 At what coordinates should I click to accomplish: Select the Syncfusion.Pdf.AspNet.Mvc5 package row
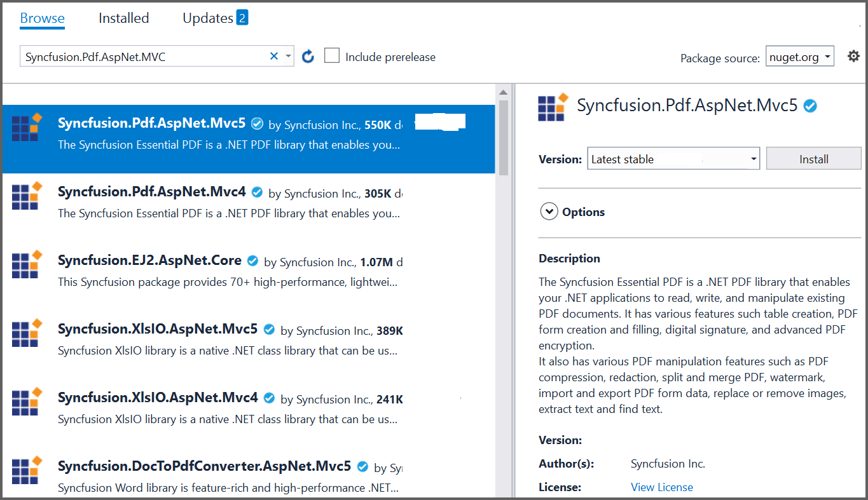pyautogui.click(x=249, y=139)
